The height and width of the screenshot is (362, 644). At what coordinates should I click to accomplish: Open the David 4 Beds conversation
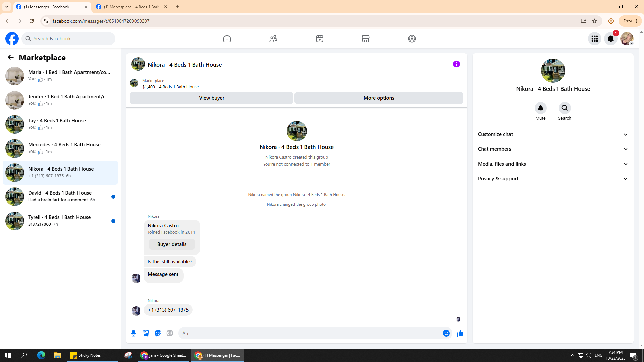(60, 196)
